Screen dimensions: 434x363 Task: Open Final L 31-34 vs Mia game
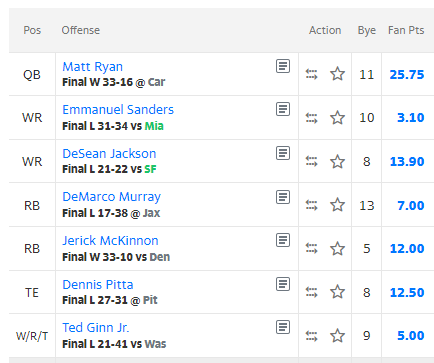click(113, 126)
